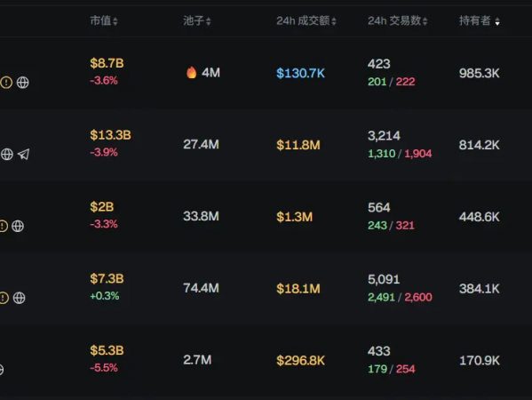The height and width of the screenshot is (400, 532).
Task: Click market cap $13.3B
Action: coord(111,135)
